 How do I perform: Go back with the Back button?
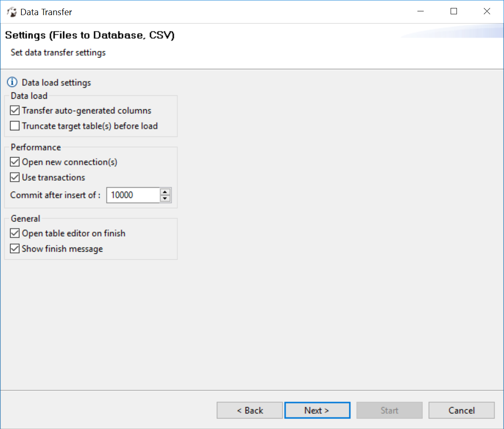coord(250,411)
